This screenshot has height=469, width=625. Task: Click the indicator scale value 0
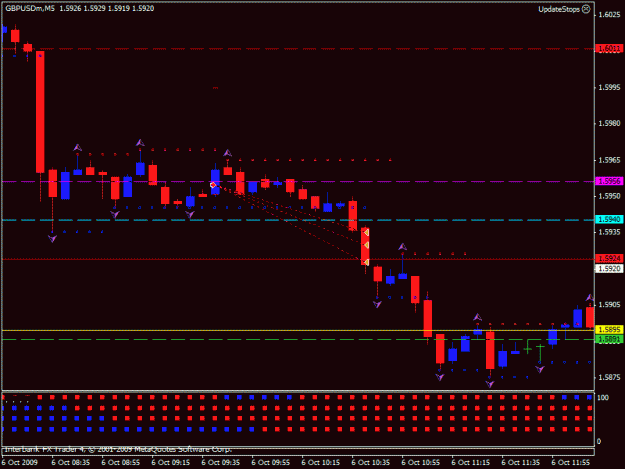(599, 442)
